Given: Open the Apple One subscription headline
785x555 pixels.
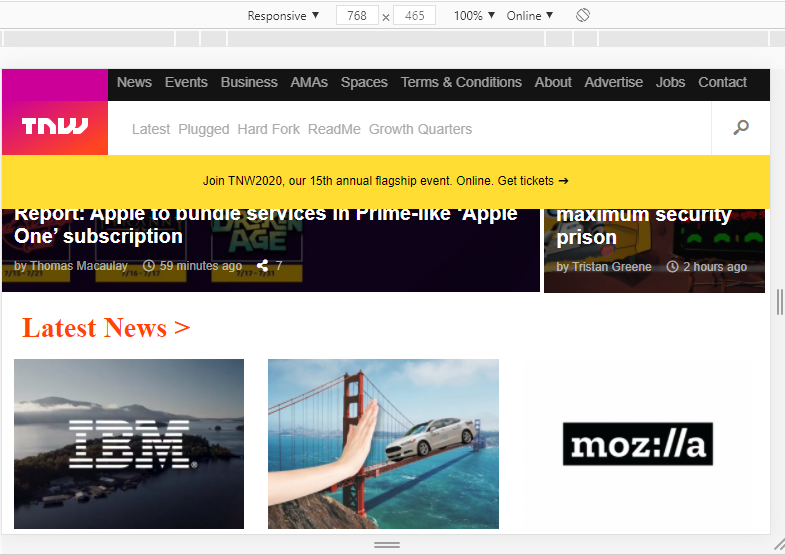Looking at the screenshot, I should click(265, 225).
